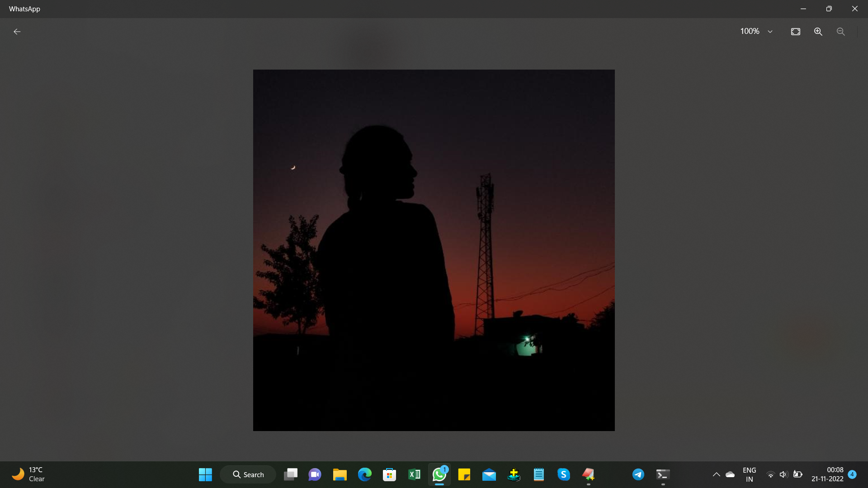Click the battery status icon
This screenshot has height=488, width=868.
pyautogui.click(x=798, y=474)
